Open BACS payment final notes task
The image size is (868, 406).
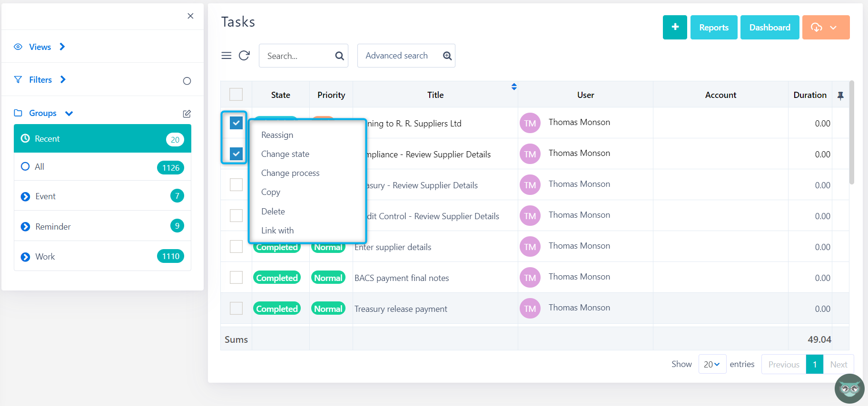402,278
